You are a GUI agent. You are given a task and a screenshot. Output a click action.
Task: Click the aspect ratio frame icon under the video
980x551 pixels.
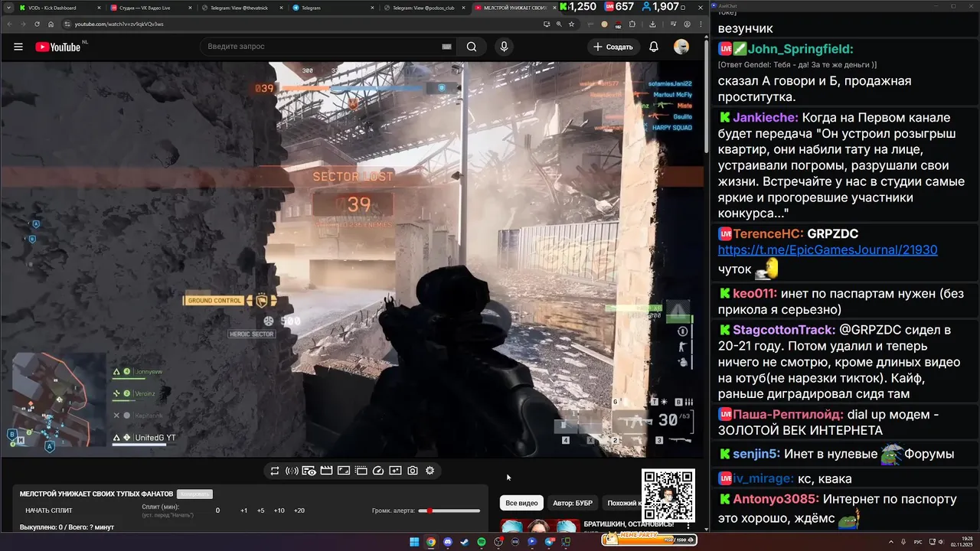tap(344, 471)
